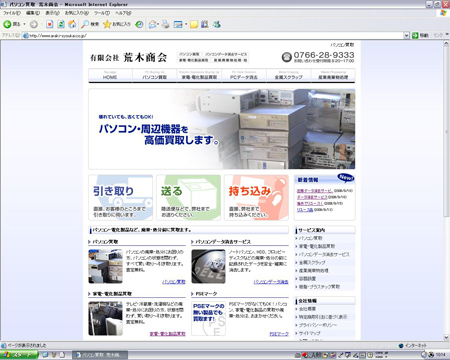Open the Favorites (お気に入り) star button

coord(117,24)
